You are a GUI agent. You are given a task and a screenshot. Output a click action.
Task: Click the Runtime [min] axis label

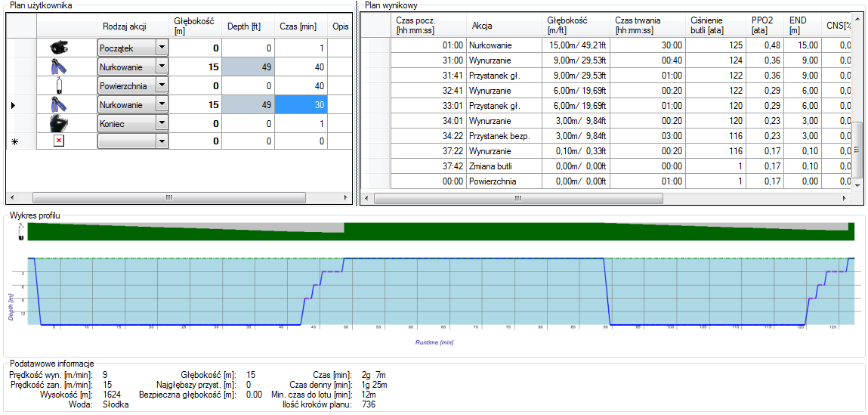point(434,342)
